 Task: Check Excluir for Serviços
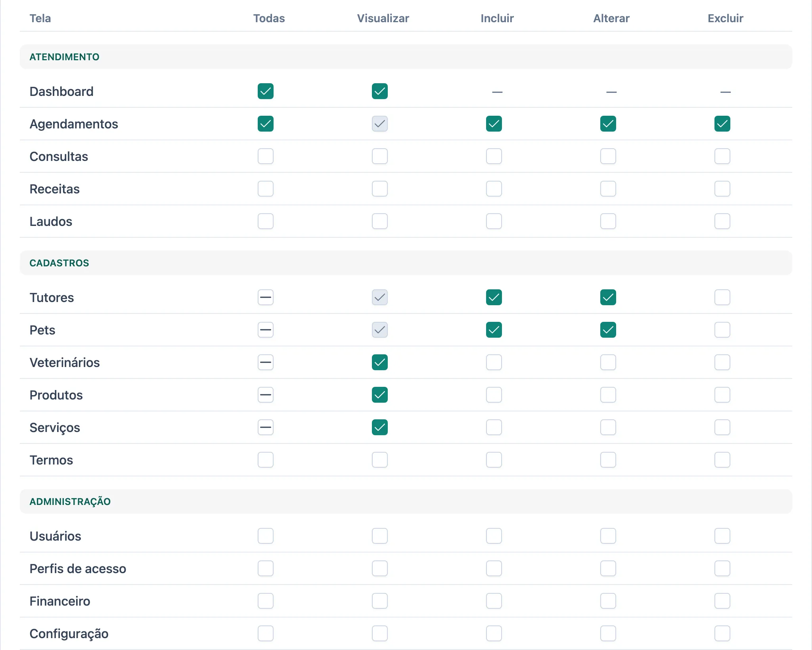[x=722, y=427]
